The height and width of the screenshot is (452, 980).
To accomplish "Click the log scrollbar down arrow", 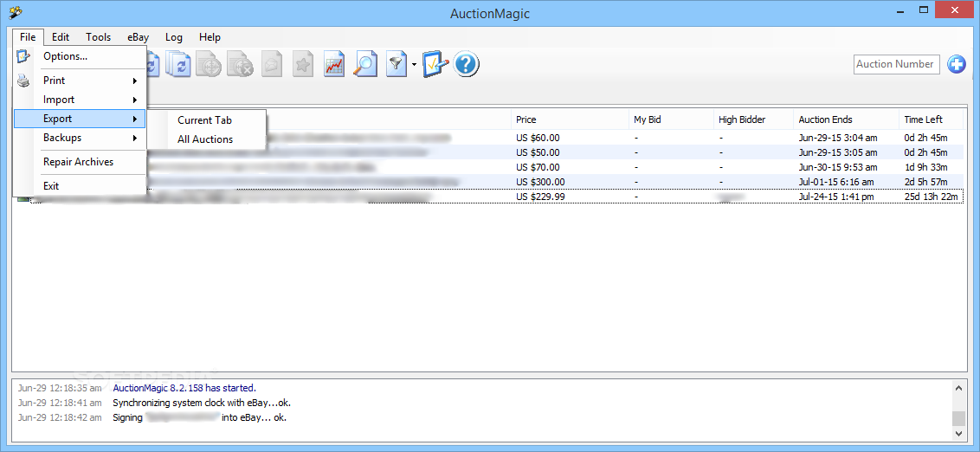I will click(x=959, y=433).
